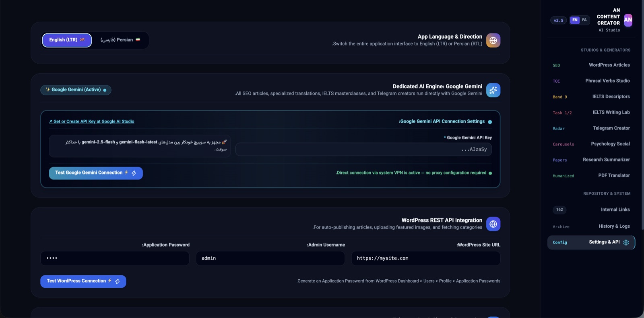Select Settings & API menu item
The image size is (644, 318).
pos(591,242)
